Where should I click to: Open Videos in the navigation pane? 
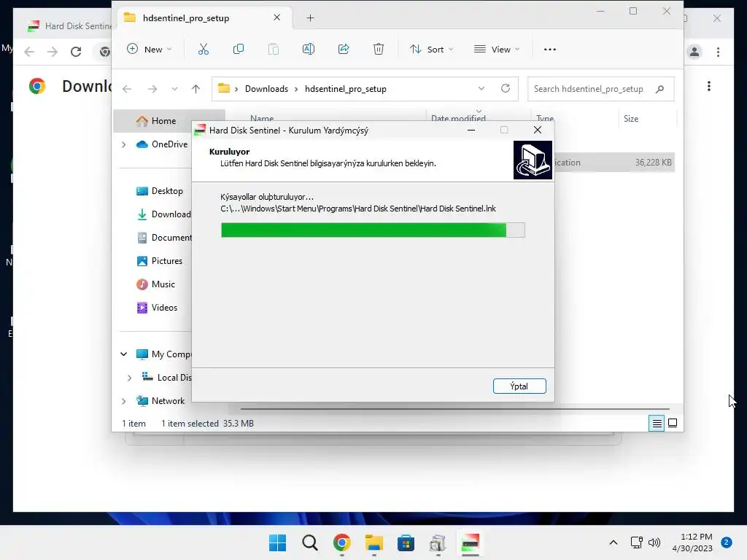[158, 308]
